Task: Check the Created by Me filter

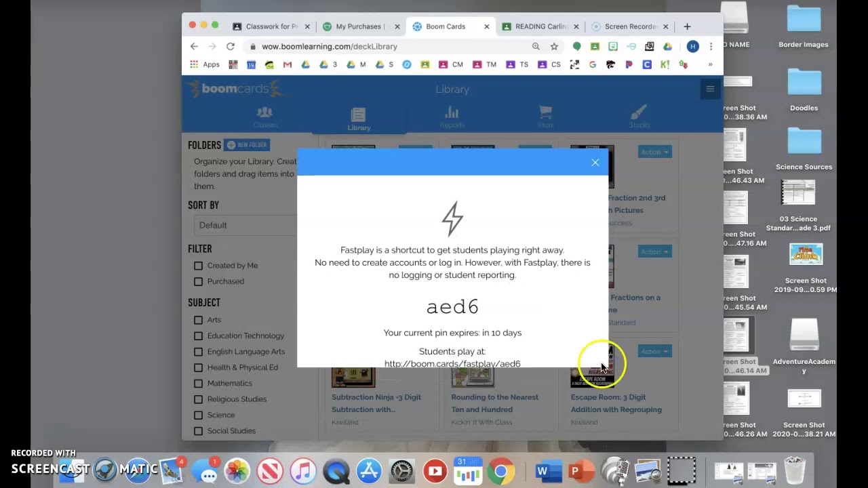Action: click(198, 266)
